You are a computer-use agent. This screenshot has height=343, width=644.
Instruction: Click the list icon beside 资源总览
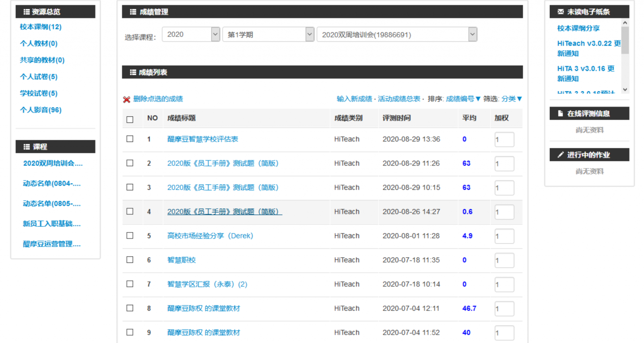click(x=27, y=12)
